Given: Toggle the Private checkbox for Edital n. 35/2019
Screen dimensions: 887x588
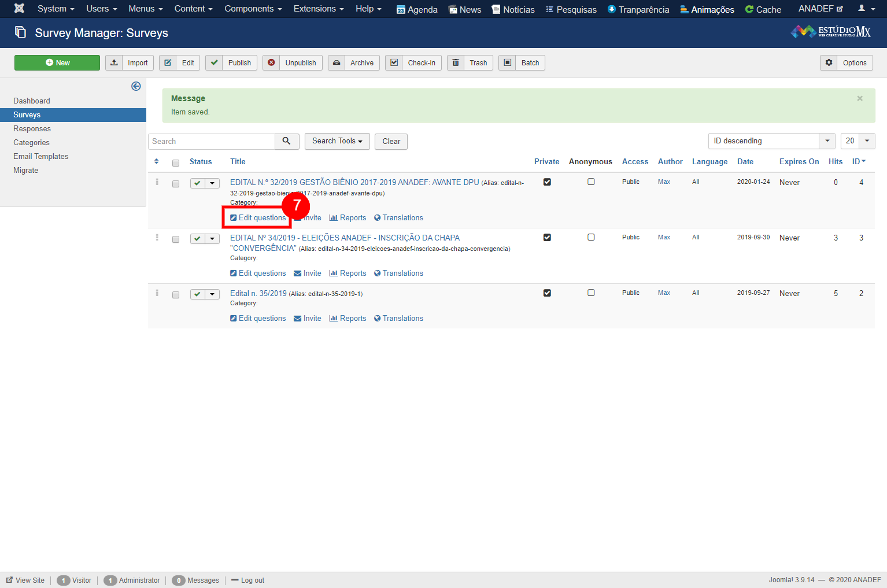Looking at the screenshot, I should click(x=547, y=293).
